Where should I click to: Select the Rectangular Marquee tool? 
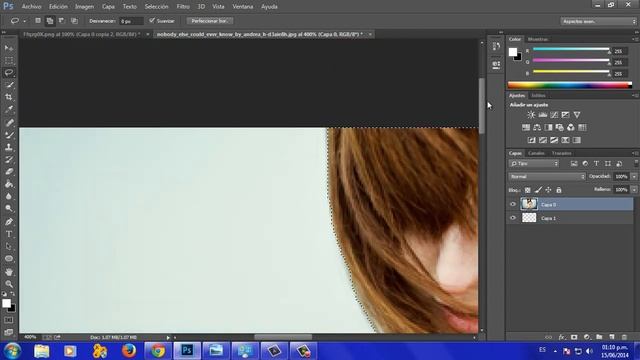point(9,60)
